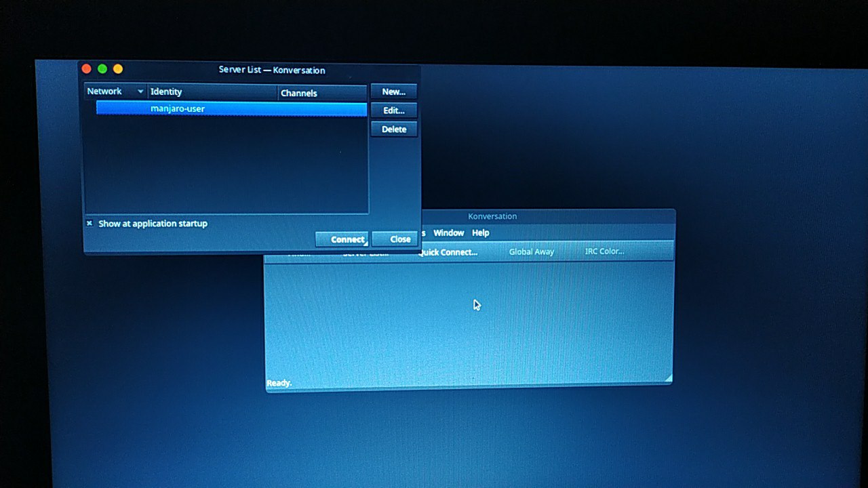Open the Help menu in Konversation
The height and width of the screenshot is (488, 868).
click(x=480, y=232)
